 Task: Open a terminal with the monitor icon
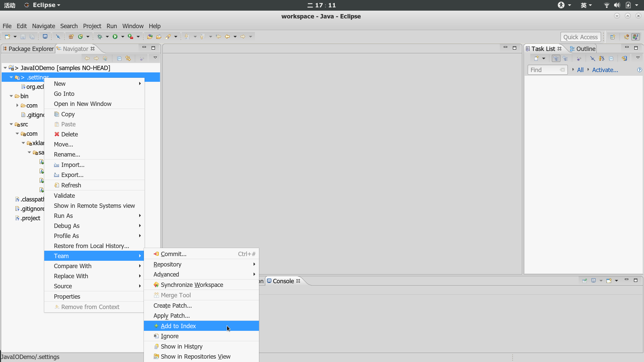(x=45, y=37)
